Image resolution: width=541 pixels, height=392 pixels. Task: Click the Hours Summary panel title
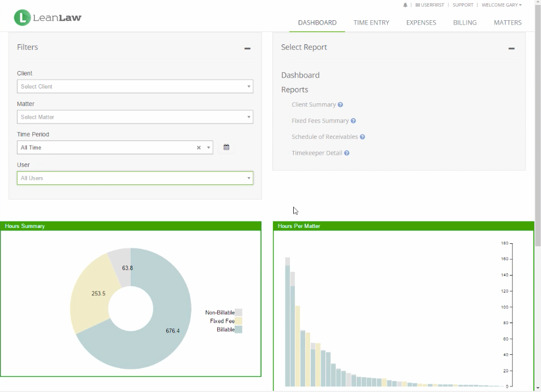(25, 226)
